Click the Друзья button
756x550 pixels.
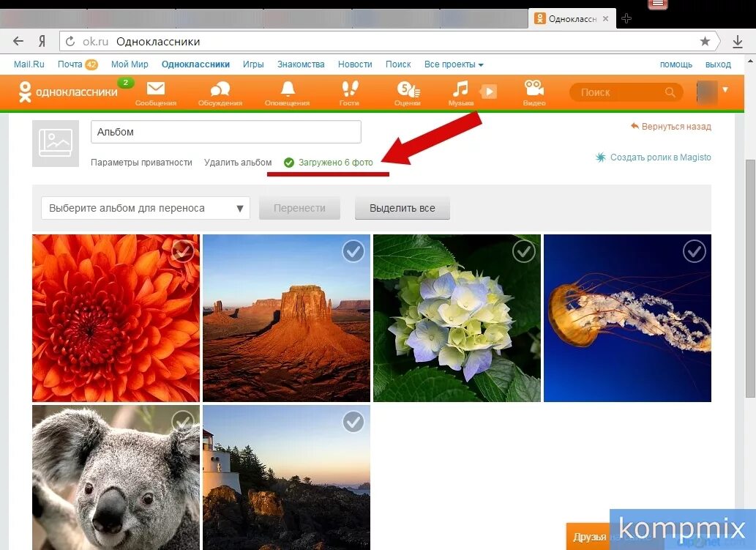tap(588, 537)
